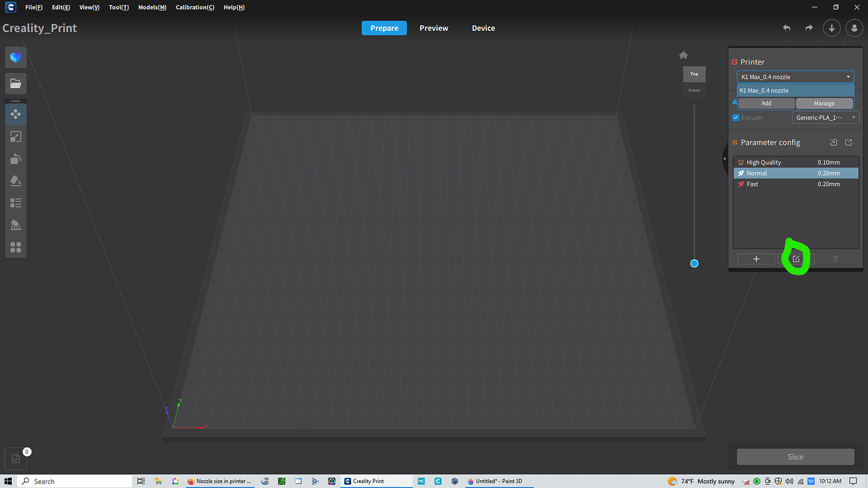Select the Move tool in left toolbar

tap(16, 114)
